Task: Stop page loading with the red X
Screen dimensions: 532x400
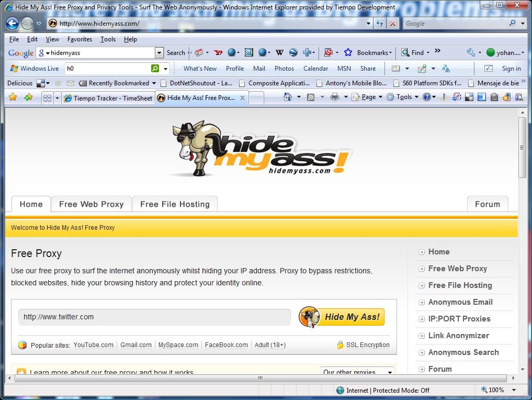Action: point(392,24)
